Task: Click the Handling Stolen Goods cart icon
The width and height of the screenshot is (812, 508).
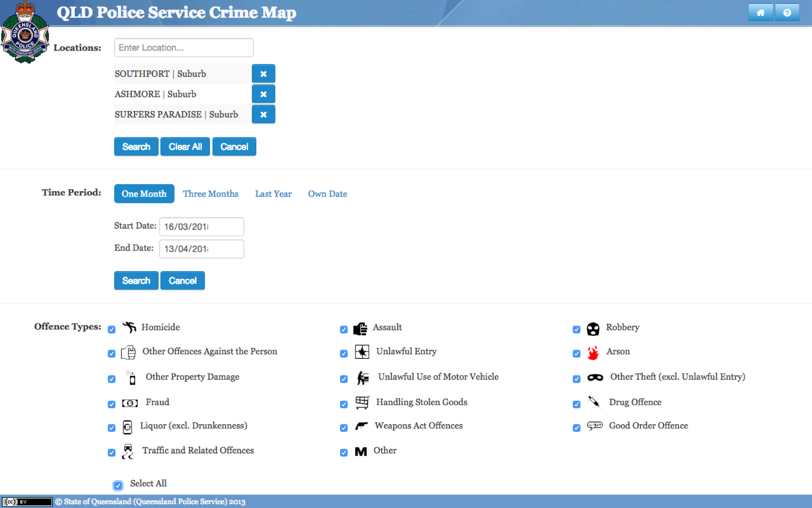Action: click(362, 403)
